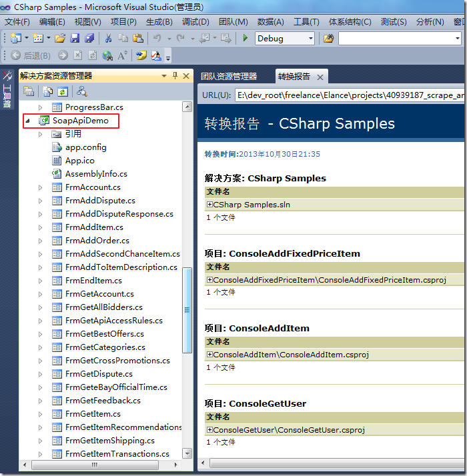The height and width of the screenshot is (476, 467).
Task: Click the Find in Files binoculars icon
Action: pos(328,38)
